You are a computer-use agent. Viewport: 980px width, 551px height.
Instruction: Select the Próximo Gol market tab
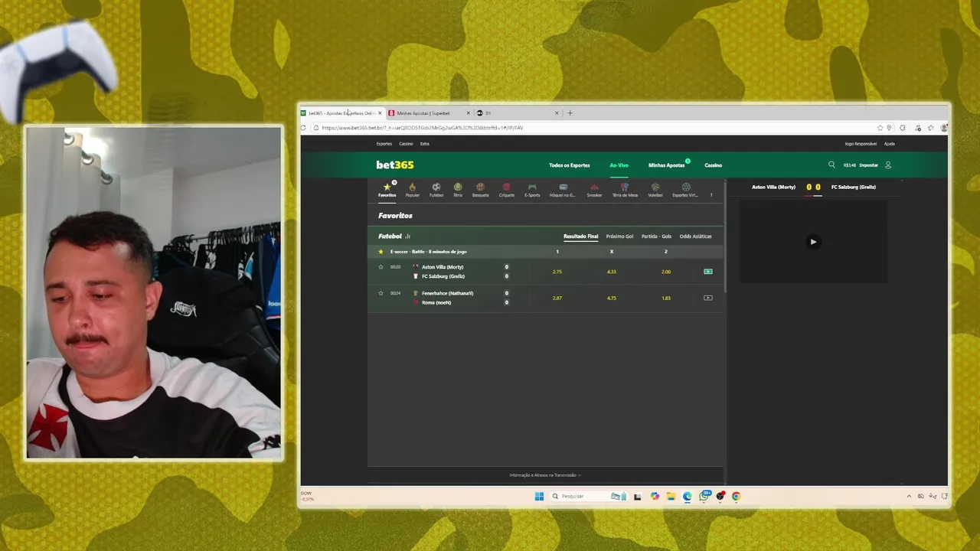619,236
